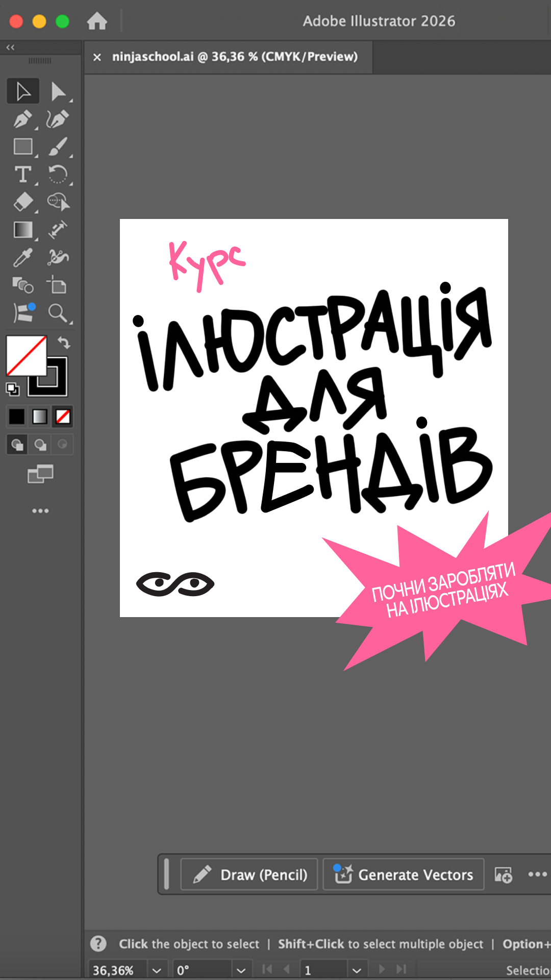Open the status bar help icon
The width and height of the screenshot is (551, 980).
(x=98, y=944)
